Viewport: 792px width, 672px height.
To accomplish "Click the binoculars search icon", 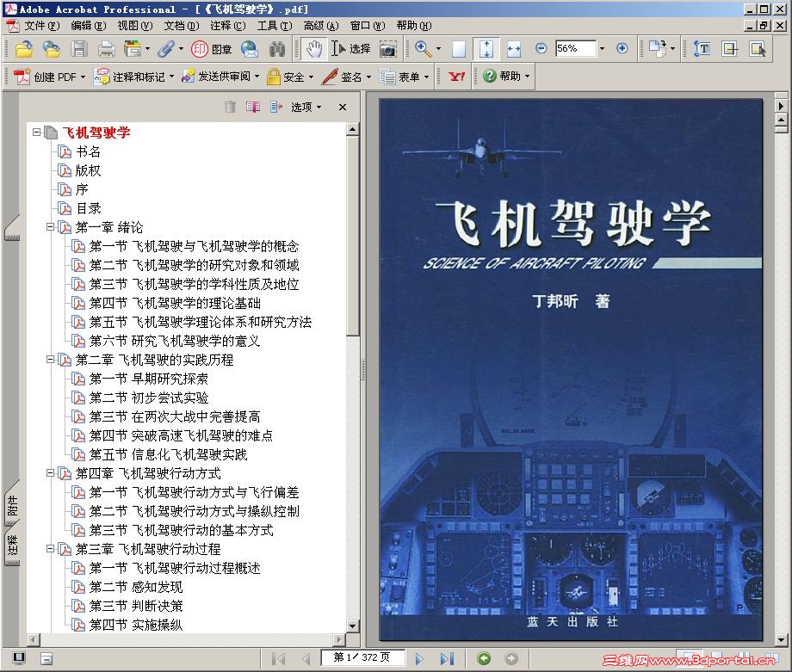I will click(x=277, y=49).
